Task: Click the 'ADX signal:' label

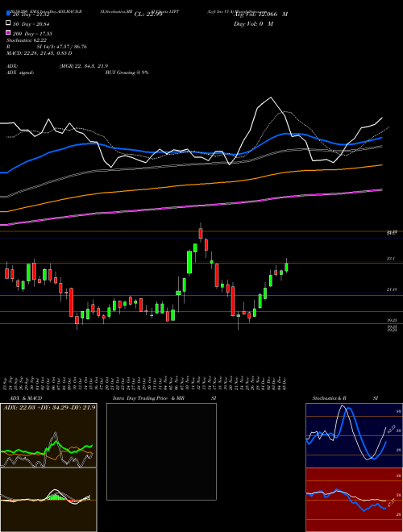Action: click(20, 73)
